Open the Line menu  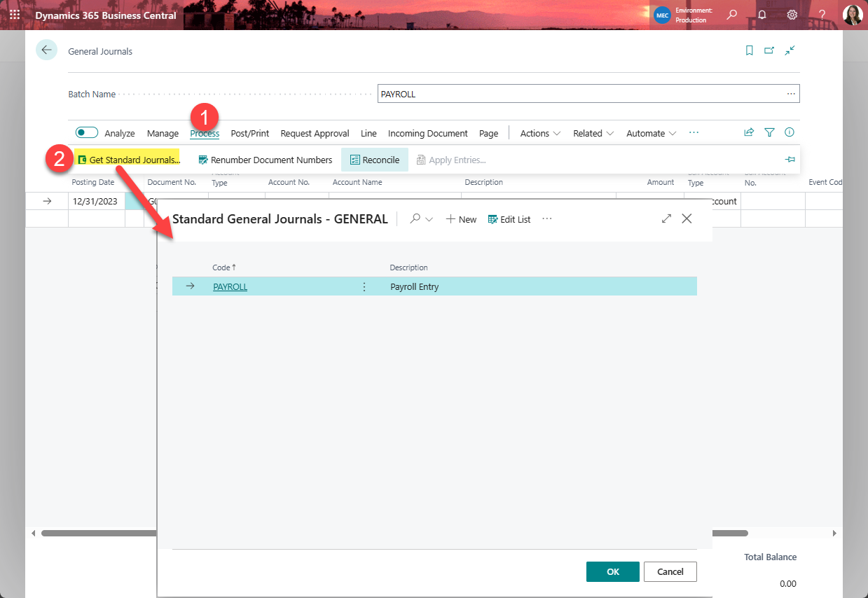click(368, 133)
